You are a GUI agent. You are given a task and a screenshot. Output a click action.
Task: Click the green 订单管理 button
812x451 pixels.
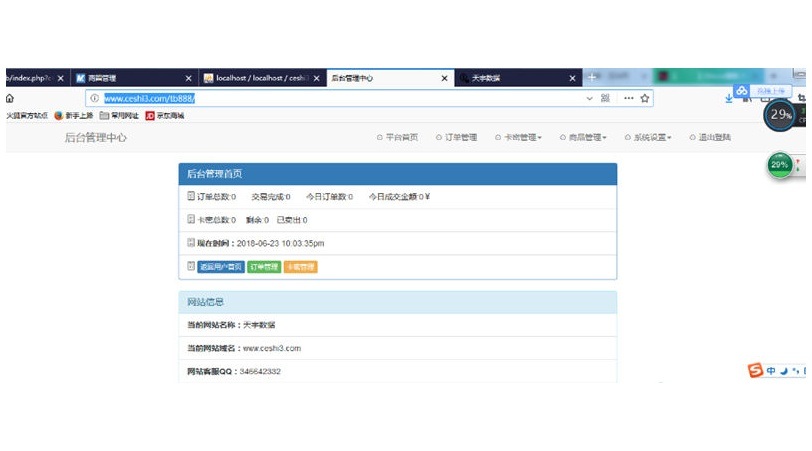point(264,267)
